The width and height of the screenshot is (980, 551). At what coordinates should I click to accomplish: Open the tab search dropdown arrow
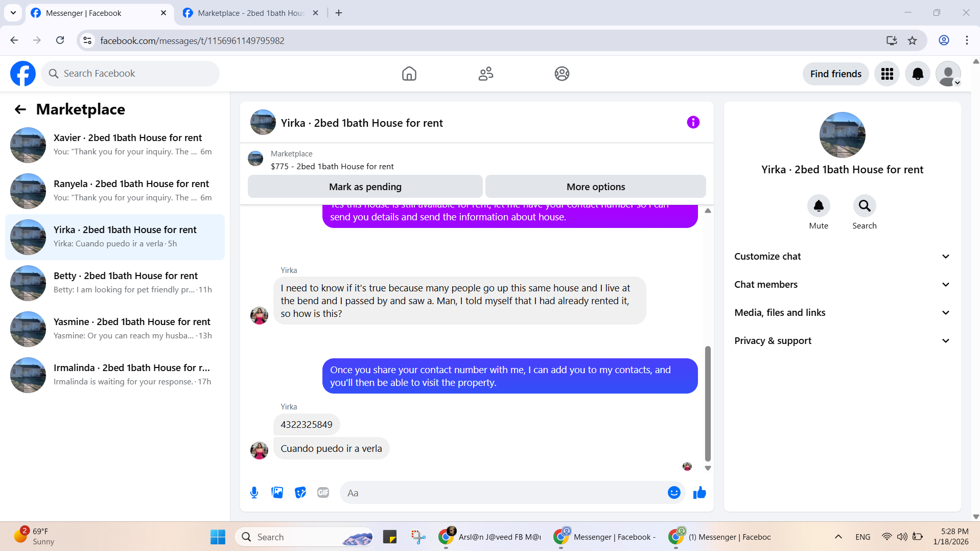tap(13, 13)
